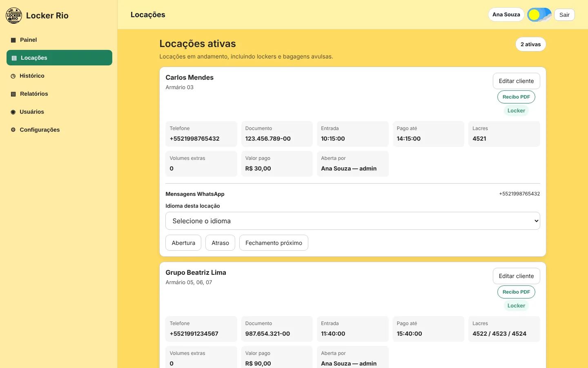Click the Locações list icon in sidebar
This screenshot has width=588, height=368.
click(14, 58)
